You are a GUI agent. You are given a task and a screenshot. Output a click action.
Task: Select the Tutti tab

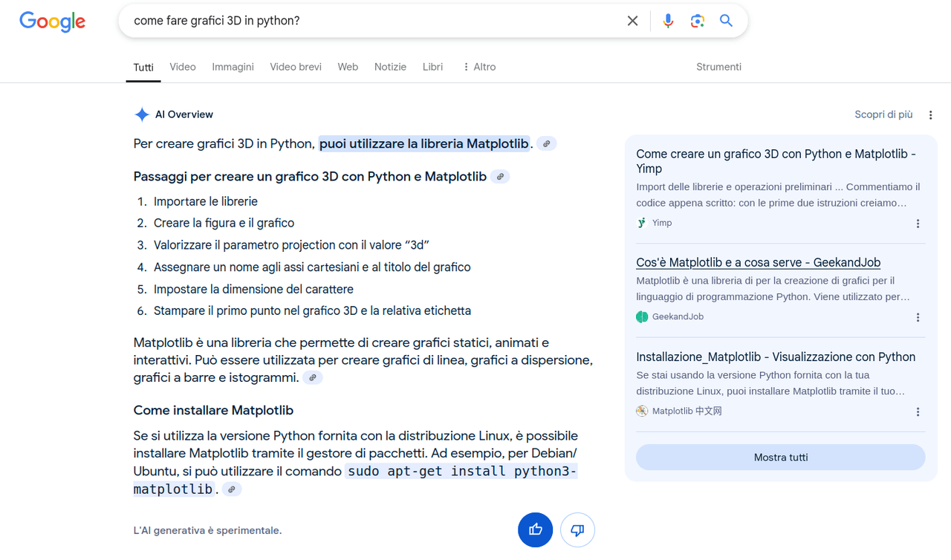coord(143,68)
